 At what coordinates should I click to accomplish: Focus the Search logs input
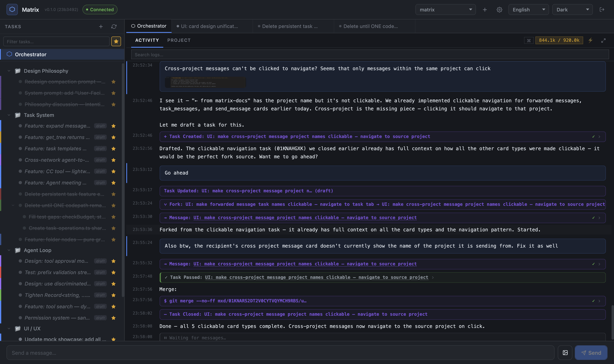[x=370, y=54]
